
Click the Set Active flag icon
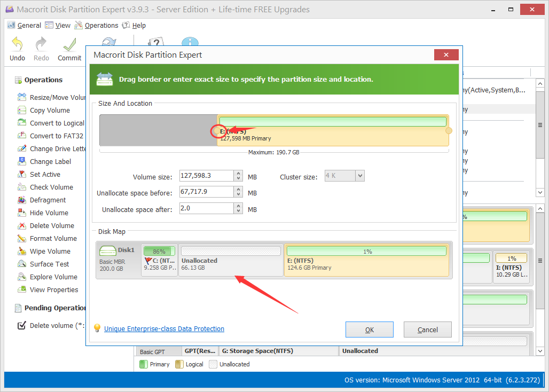(22, 174)
